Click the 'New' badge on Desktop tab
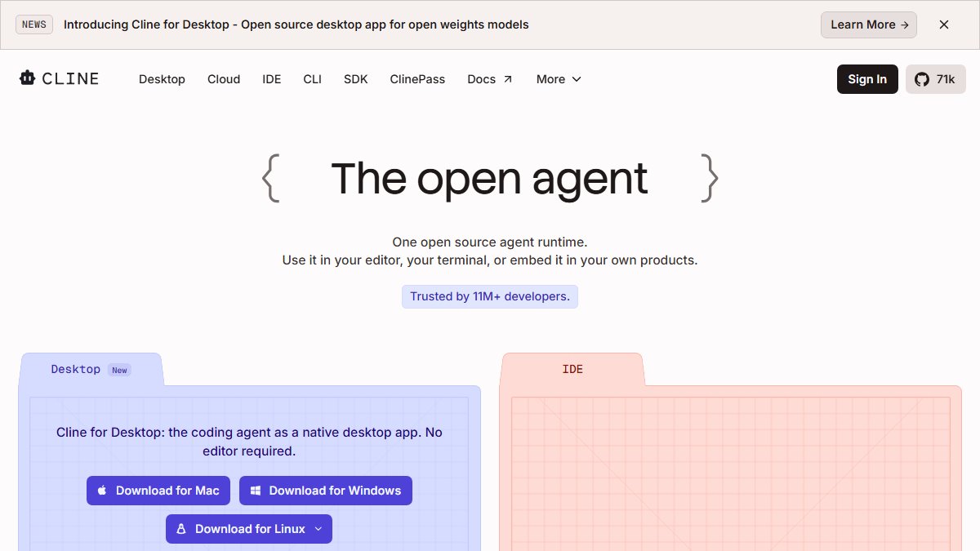 (119, 371)
